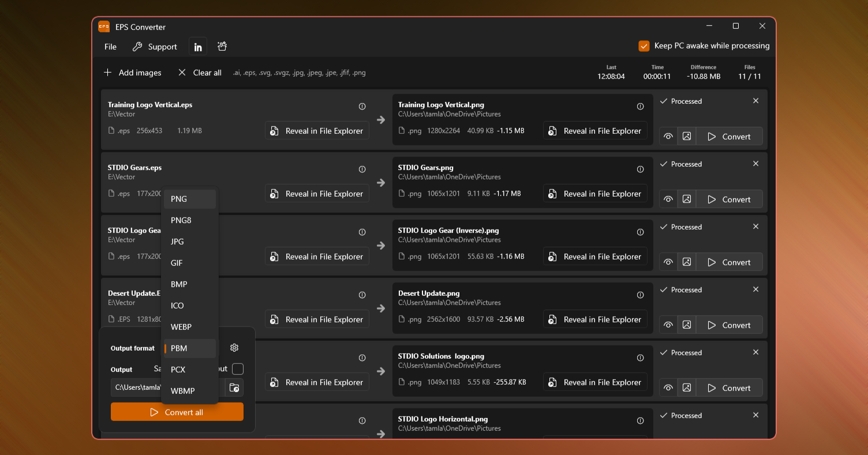Convert the Desert Update row

tap(729, 325)
